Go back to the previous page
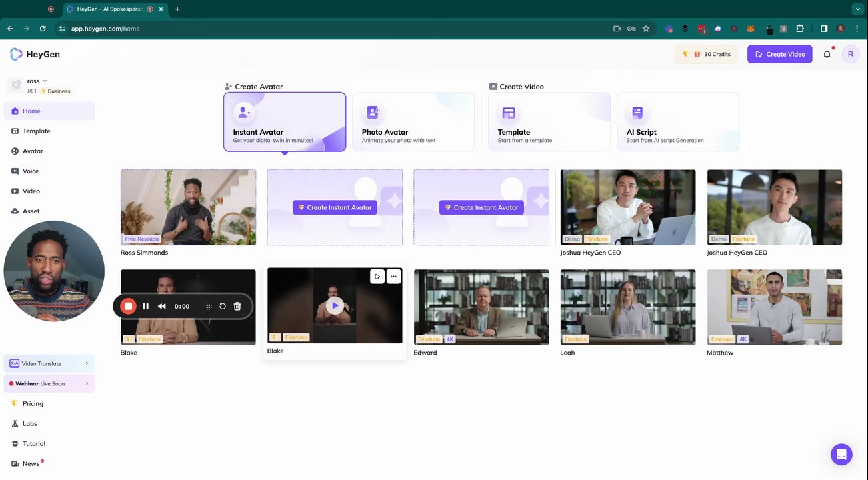The image size is (868, 480). (x=10, y=29)
